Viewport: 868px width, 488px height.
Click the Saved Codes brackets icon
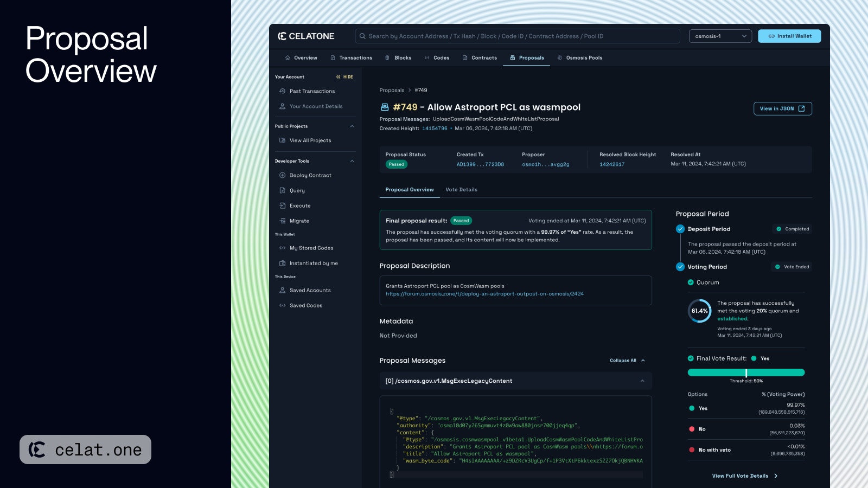click(x=282, y=305)
